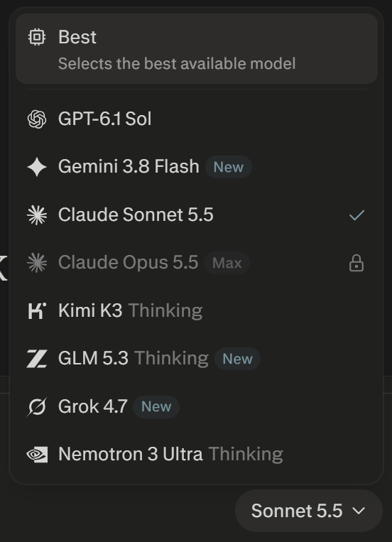
Task: Click the Grok slashed-circle logo icon
Action: (37, 406)
